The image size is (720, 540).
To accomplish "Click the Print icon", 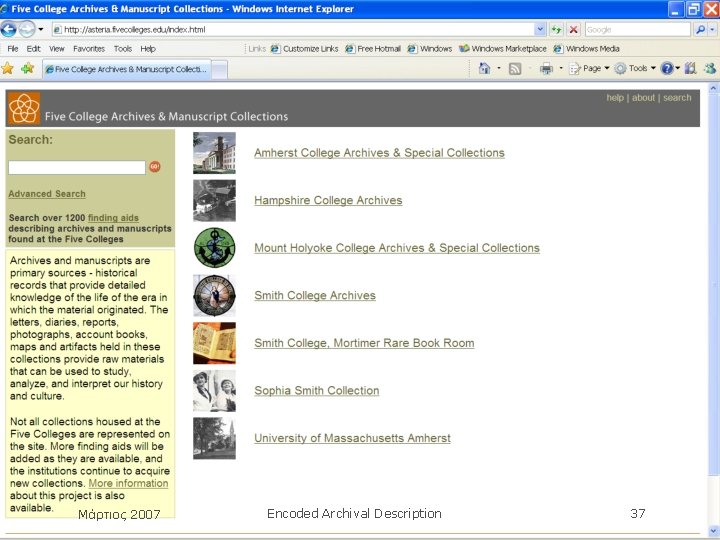I will pyautogui.click(x=546, y=69).
